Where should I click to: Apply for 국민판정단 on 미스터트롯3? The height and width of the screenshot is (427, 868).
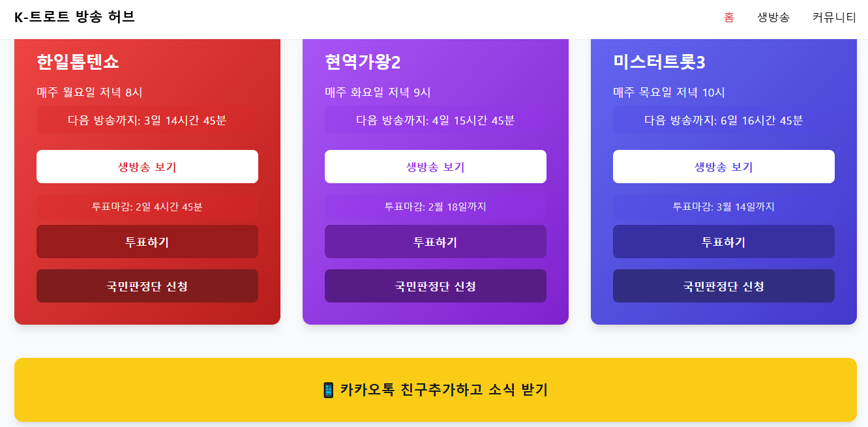pos(723,286)
